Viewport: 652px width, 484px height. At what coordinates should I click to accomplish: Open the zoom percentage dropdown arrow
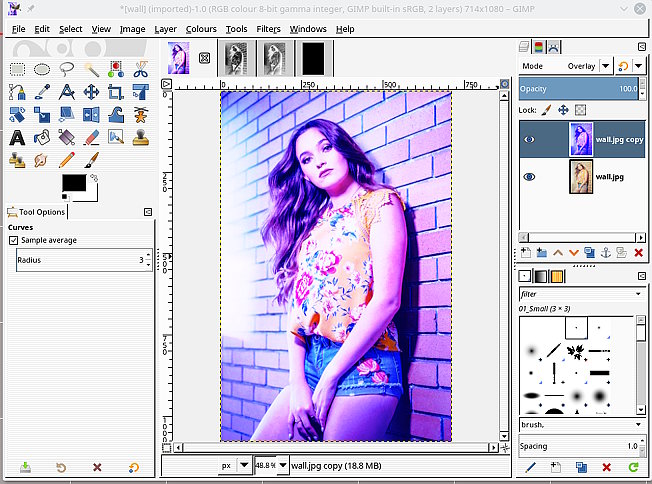click(283, 466)
